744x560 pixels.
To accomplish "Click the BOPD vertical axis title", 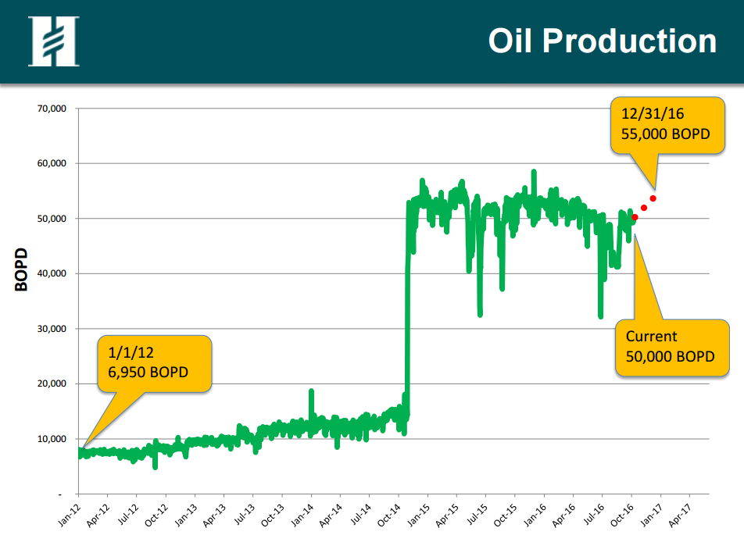I will point(21,270).
